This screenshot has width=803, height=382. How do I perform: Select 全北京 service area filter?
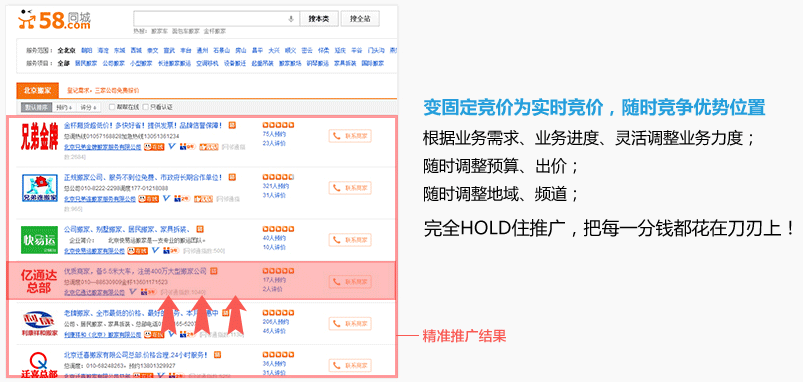(x=67, y=50)
